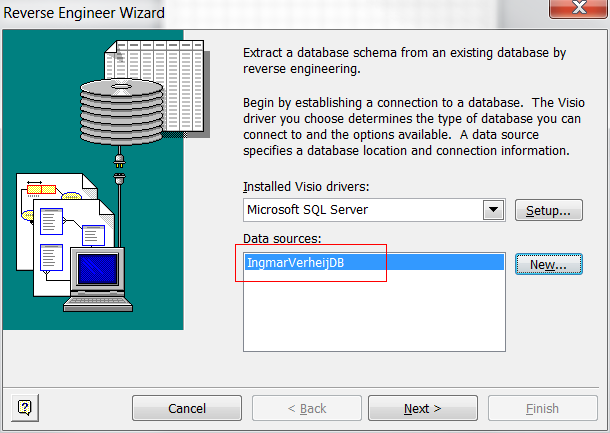The image size is (610, 433).
Task: Go to previous step with Back
Action: pos(307,408)
